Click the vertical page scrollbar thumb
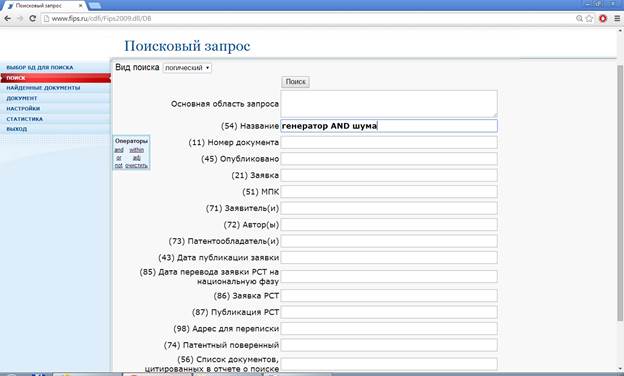 click(x=620, y=193)
